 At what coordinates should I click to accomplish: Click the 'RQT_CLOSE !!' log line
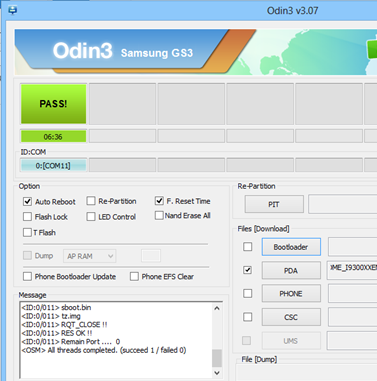click(x=64, y=324)
